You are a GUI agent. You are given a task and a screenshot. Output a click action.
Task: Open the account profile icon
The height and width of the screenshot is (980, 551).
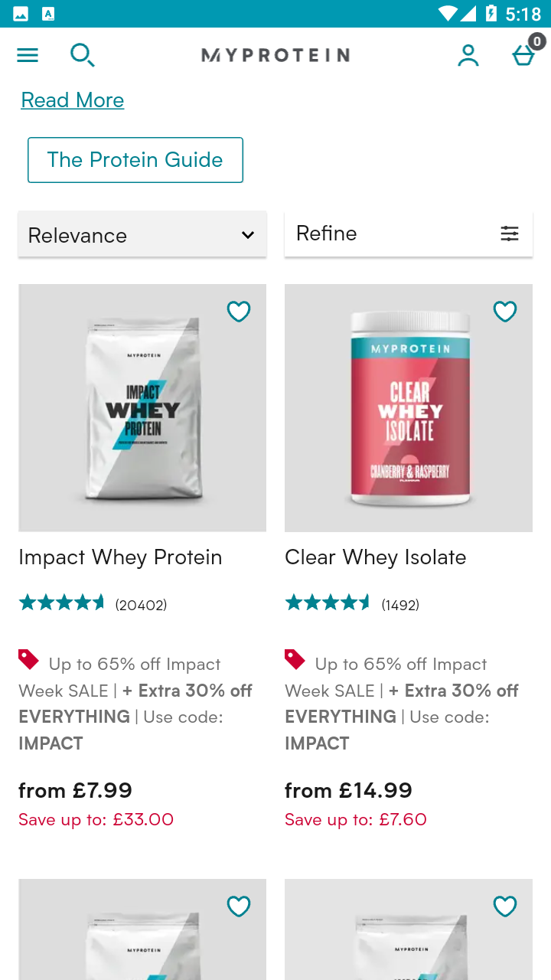[x=468, y=55]
